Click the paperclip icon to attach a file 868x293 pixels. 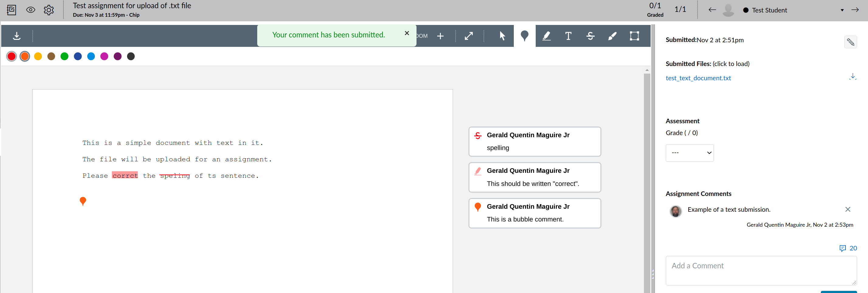pyautogui.click(x=850, y=42)
